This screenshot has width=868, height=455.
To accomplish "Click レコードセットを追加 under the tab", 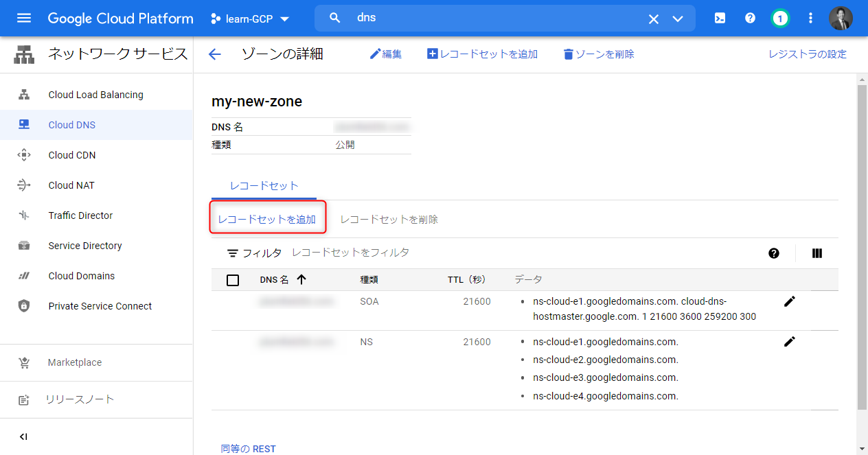I will tap(266, 220).
